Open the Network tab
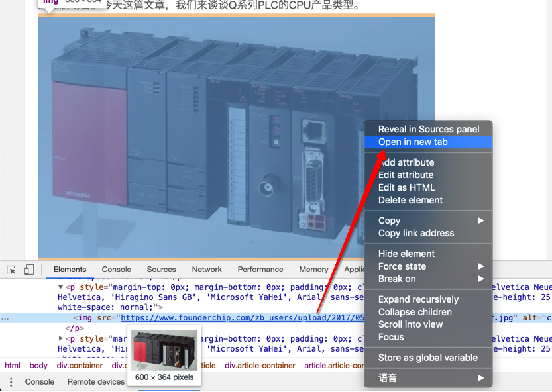The width and height of the screenshot is (552, 392). pos(207,269)
